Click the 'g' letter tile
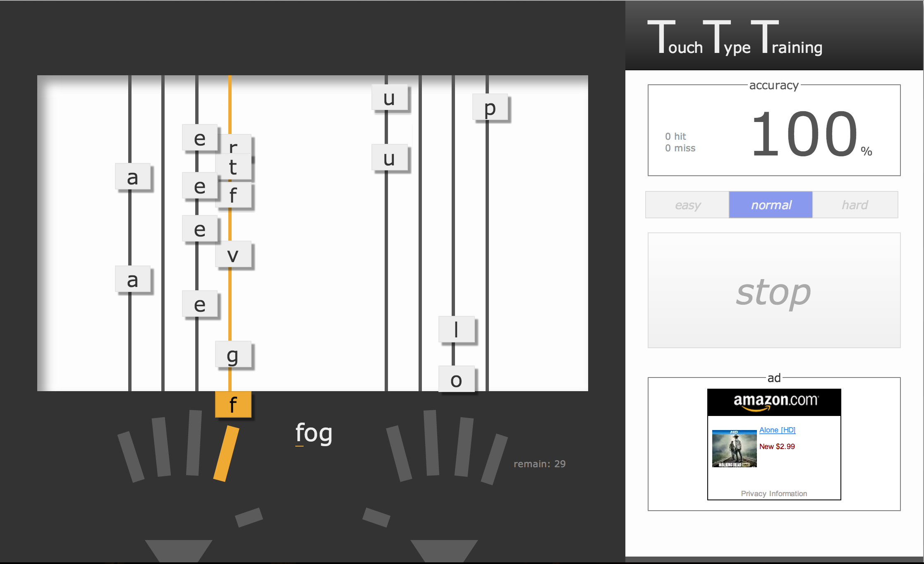 [233, 355]
